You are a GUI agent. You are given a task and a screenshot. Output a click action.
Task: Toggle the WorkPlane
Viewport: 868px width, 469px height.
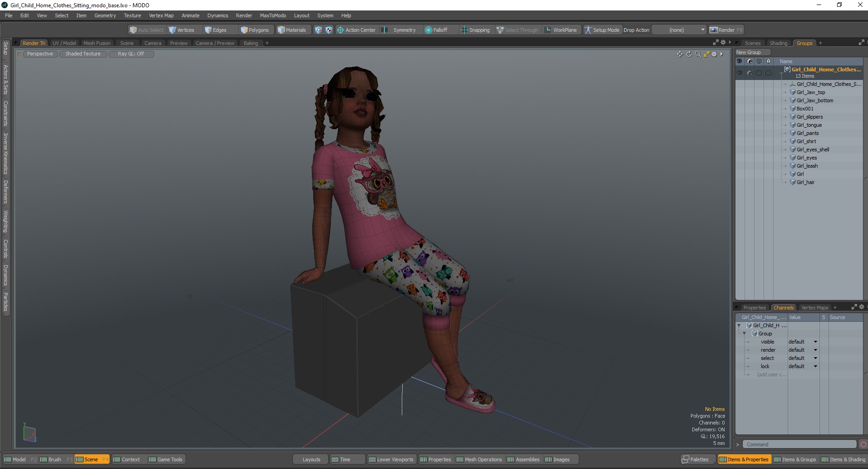(561, 30)
